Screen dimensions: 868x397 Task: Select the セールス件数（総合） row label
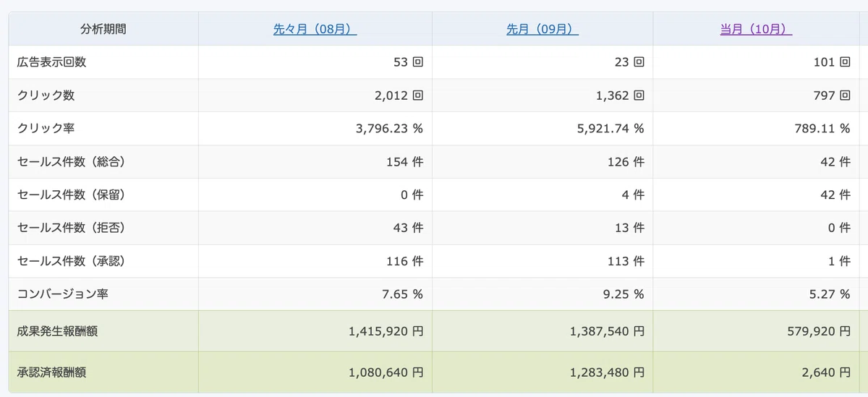tap(71, 162)
